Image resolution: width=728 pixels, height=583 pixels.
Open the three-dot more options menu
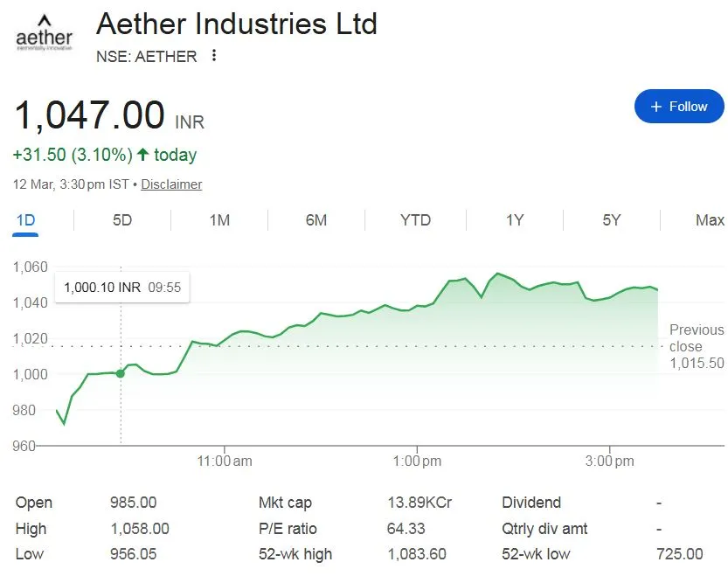[x=214, y=56]
